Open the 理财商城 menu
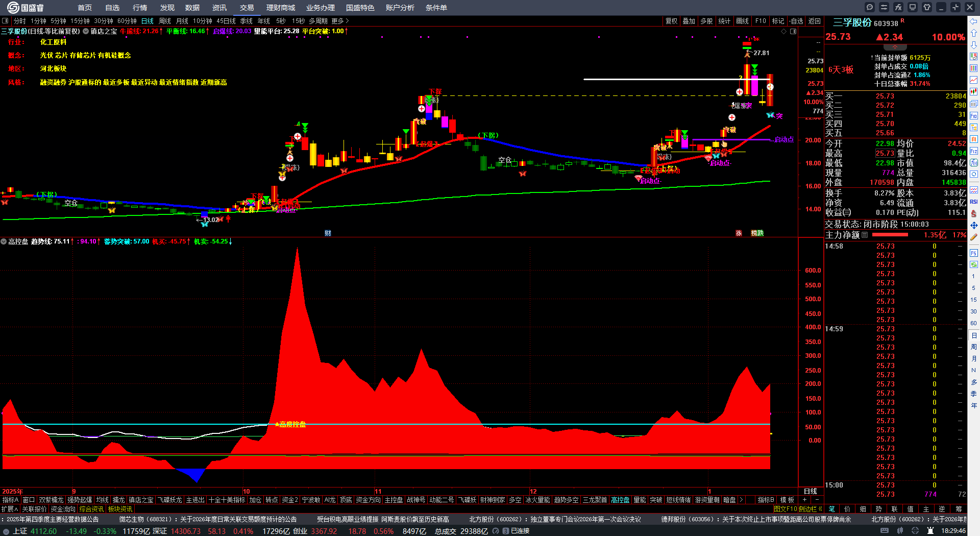The image size is (980, 536). click(281, 8)
